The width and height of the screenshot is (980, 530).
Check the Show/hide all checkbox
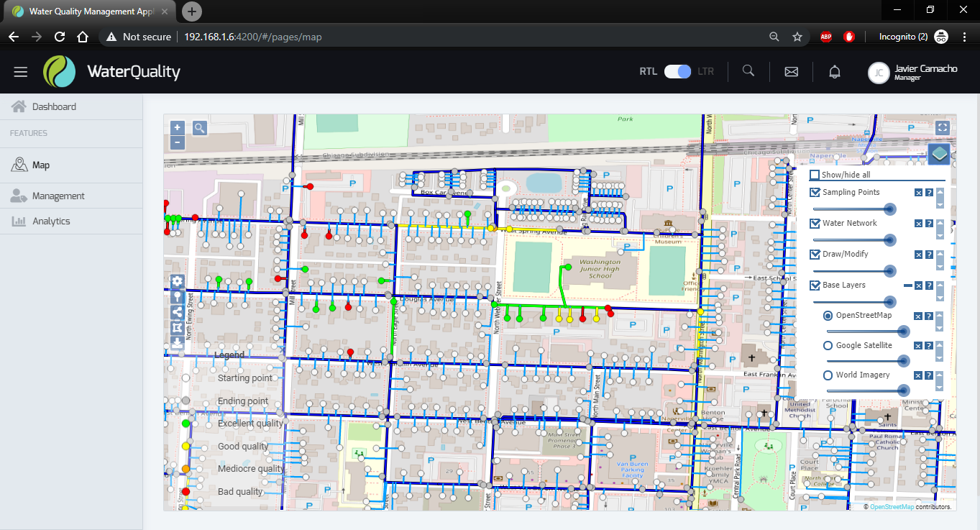pos(815,175)
